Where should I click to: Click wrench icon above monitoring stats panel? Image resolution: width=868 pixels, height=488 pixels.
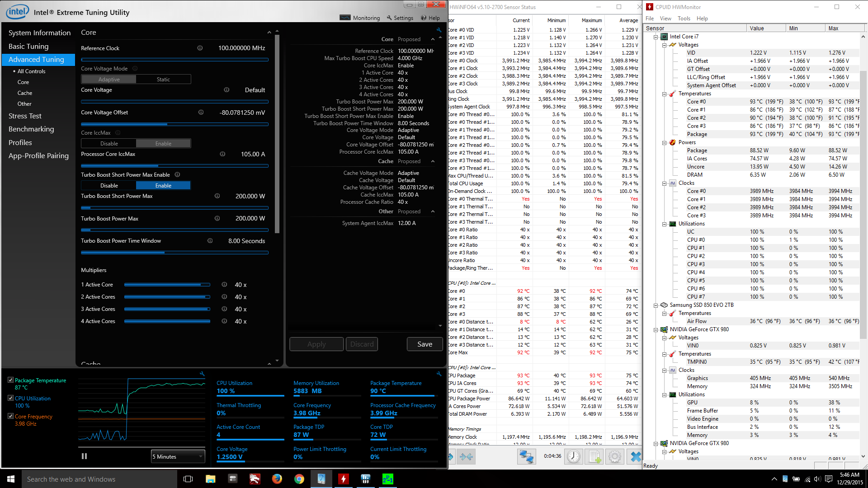coord(439,374)
